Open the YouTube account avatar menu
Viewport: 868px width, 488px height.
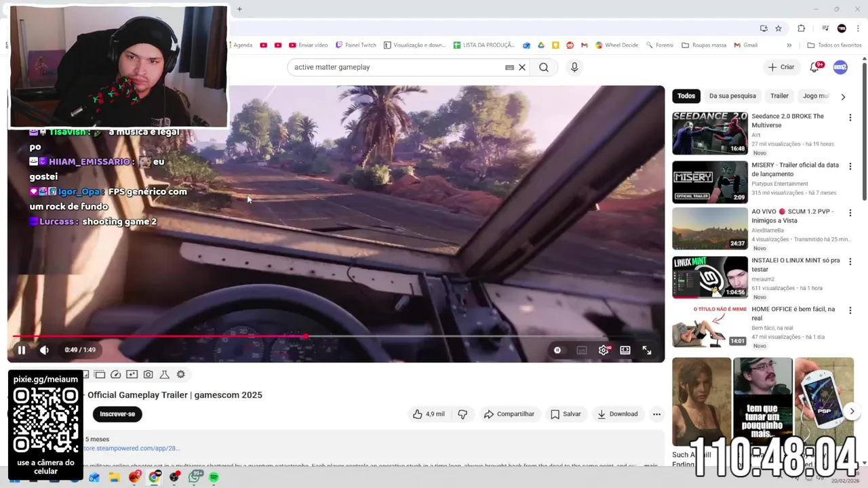click(840, 67)
